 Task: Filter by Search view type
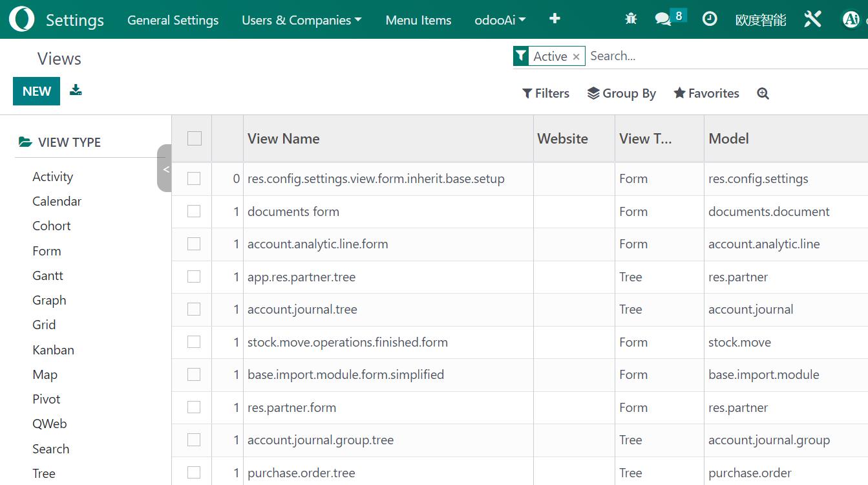tap(51, 449)
